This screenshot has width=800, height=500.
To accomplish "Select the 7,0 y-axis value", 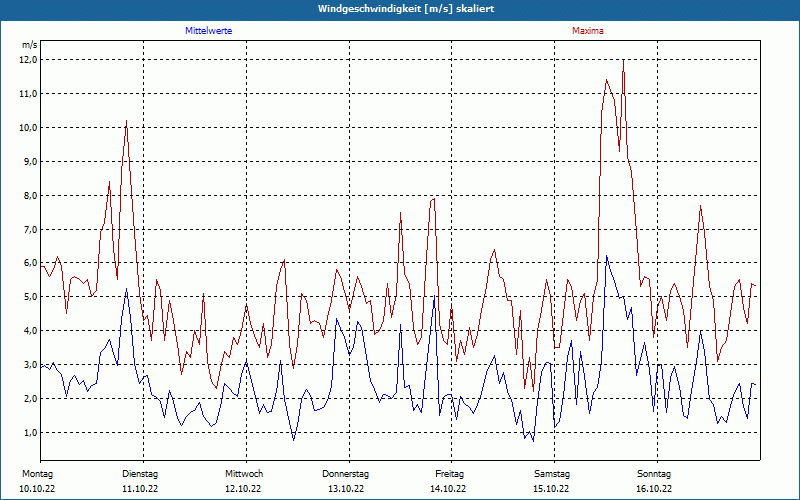I will [32, 229].
